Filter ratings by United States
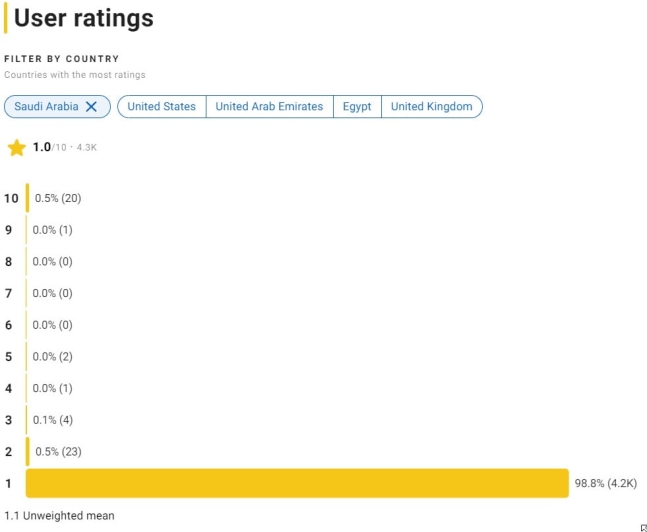The image size is (647, 532). [x=161, y=107]
